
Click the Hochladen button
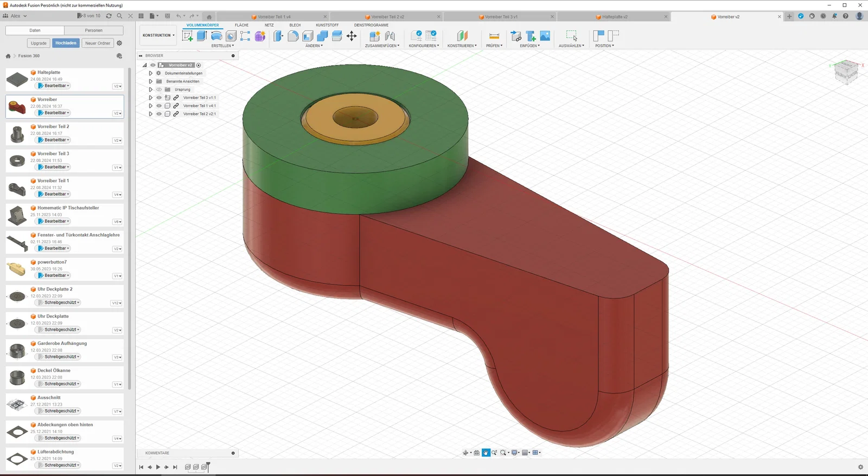66,43
